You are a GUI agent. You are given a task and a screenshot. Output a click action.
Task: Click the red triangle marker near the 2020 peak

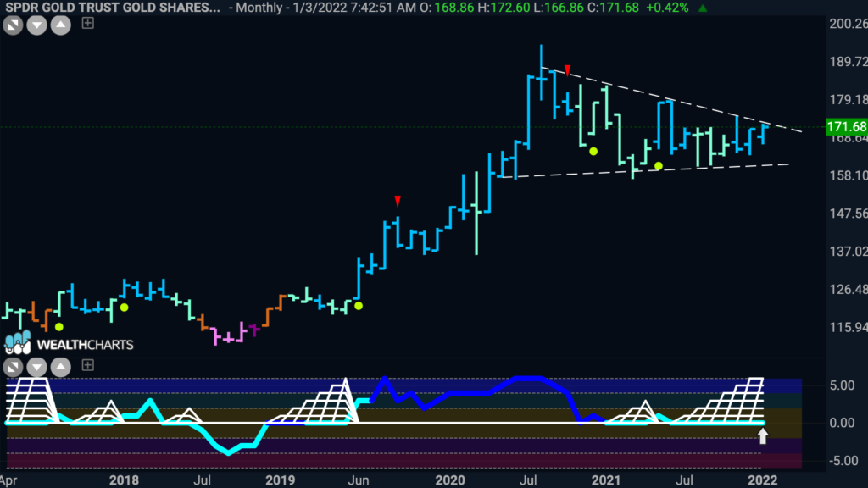[x=567, y=69]
